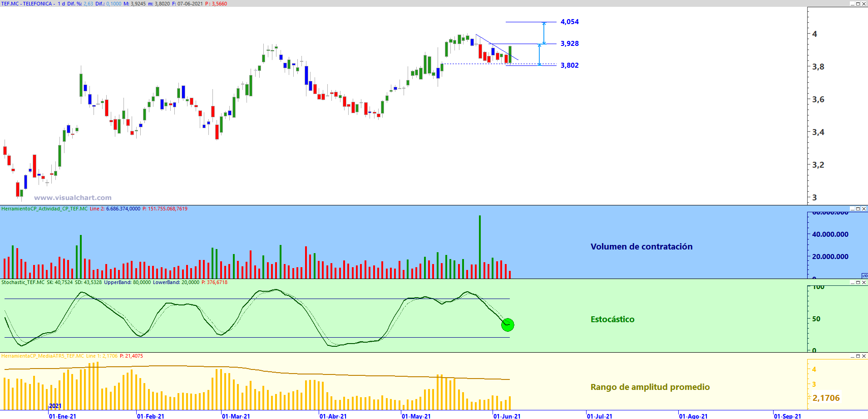Select the green circle marker on stochastic
Image resolution: width=868 pixels, height=419 pixels.
click(508, 324)
